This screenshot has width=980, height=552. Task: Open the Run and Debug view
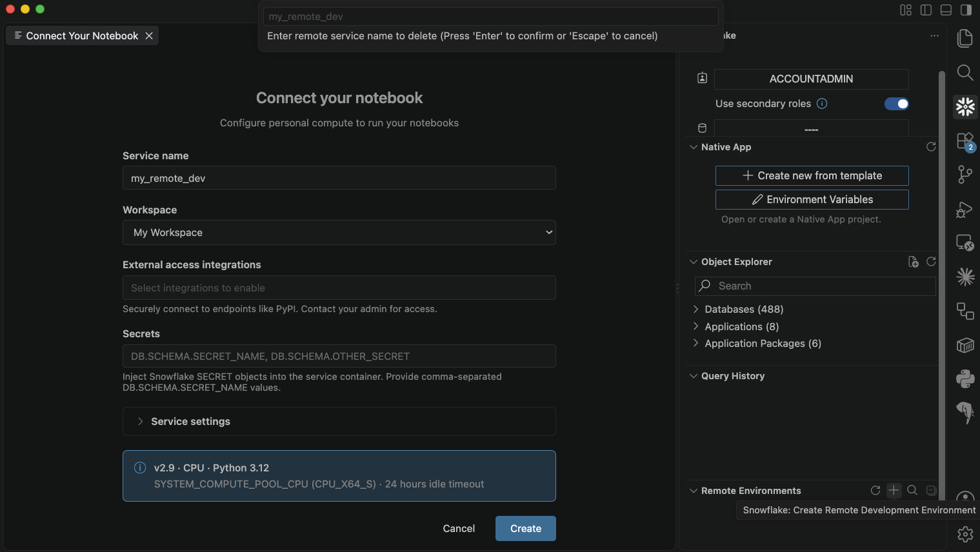(965, 209)
